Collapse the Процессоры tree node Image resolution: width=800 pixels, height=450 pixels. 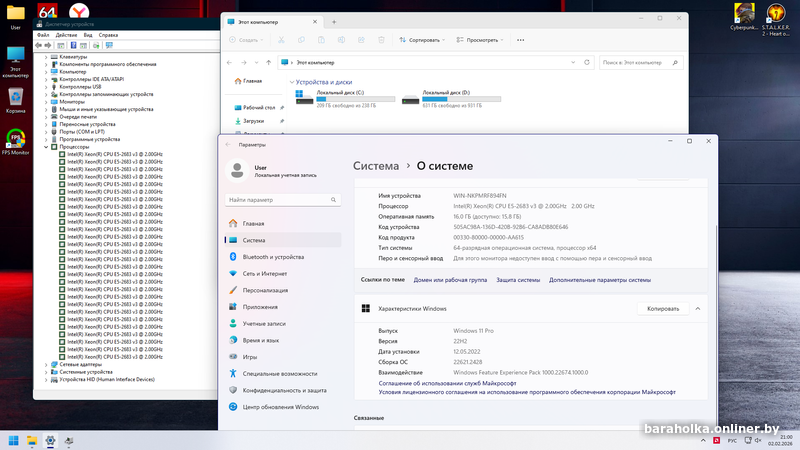pyautogui.click(x=47, y=147)
